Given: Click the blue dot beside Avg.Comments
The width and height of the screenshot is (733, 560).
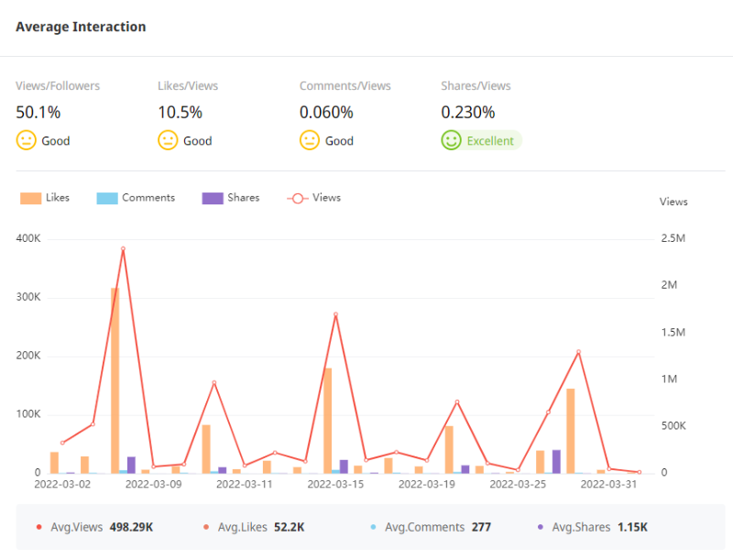Looking at the screenshot, I should point(374,527).
